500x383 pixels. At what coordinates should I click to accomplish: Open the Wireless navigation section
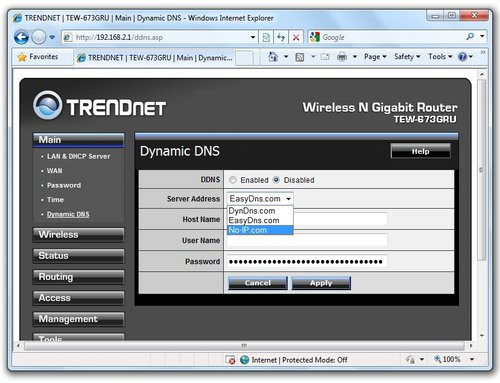pos(78,235)
